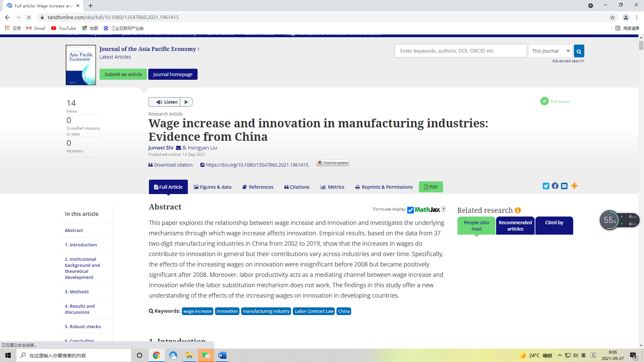
Task: Click the blue search magnifier button
Action: click(x=579, y=51)
